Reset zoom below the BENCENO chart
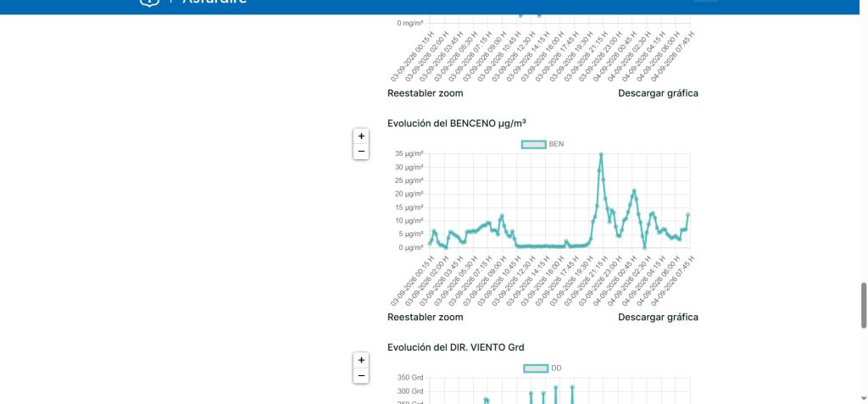The height and width of the screenshot is (404, 868). tap(426, 317)
